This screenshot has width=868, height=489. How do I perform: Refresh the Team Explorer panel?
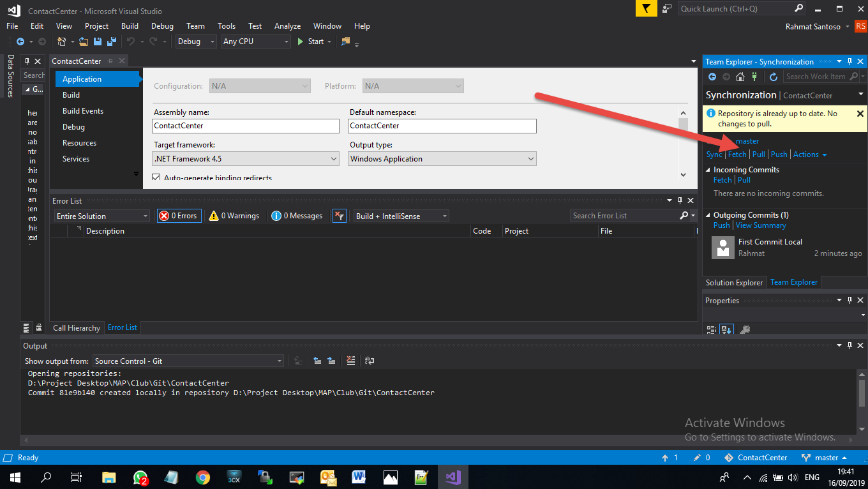point(774,77)
